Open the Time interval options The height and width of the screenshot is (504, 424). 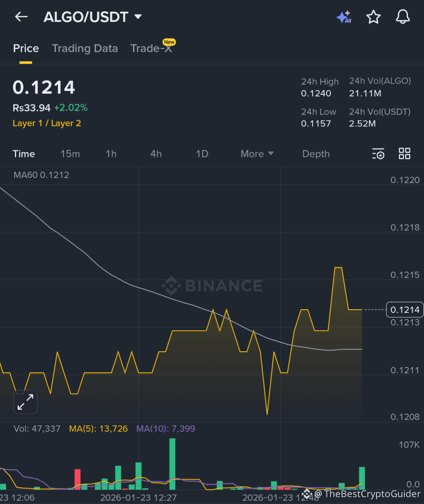click(24, 154)
